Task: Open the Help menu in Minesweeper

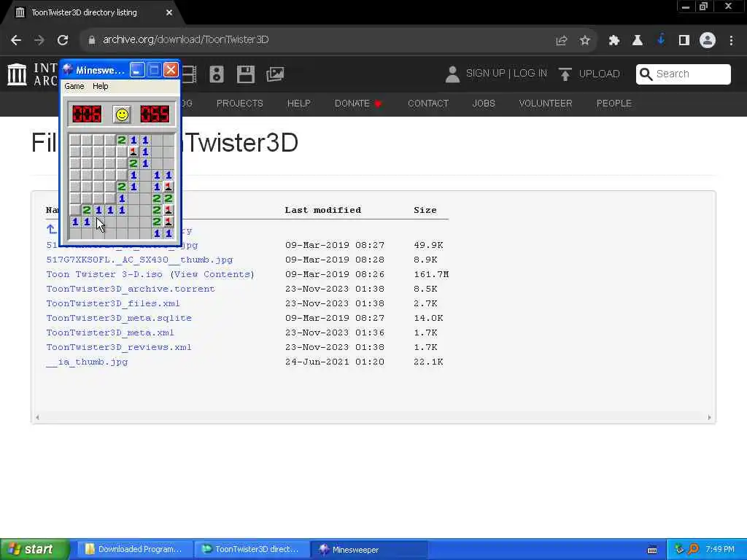Action: click(100, 86)
